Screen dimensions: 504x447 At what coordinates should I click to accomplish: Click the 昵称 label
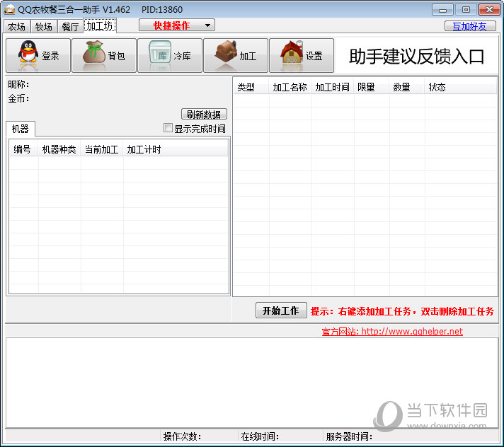pos(18,84)
